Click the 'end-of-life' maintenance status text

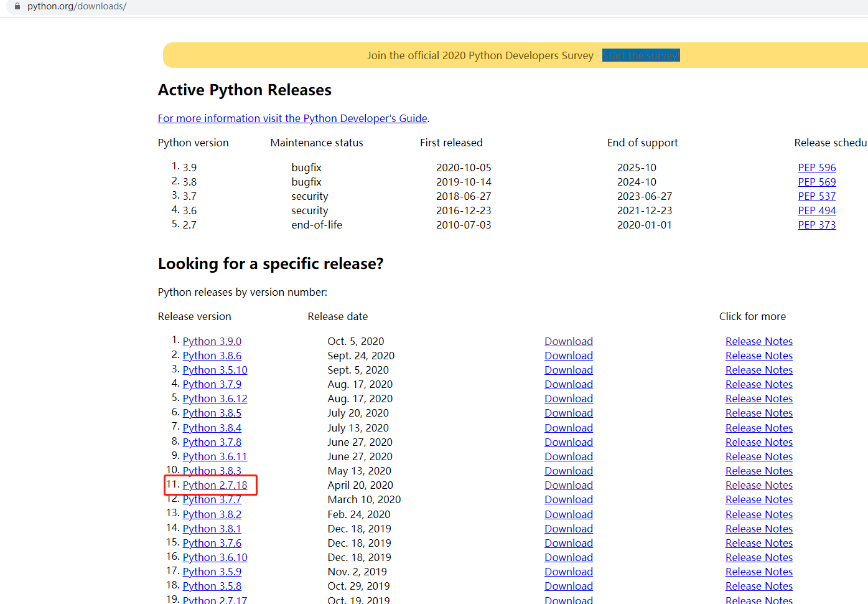tap(317, 225)
